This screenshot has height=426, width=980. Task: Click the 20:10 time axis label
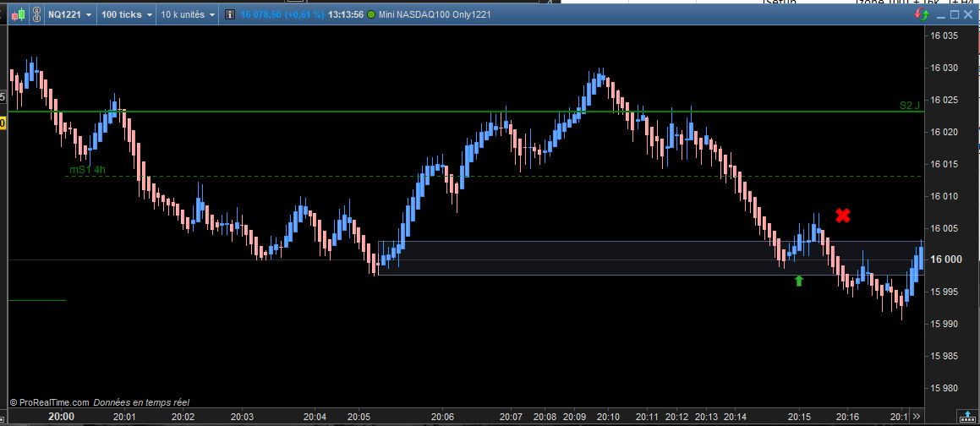(607, 417)
